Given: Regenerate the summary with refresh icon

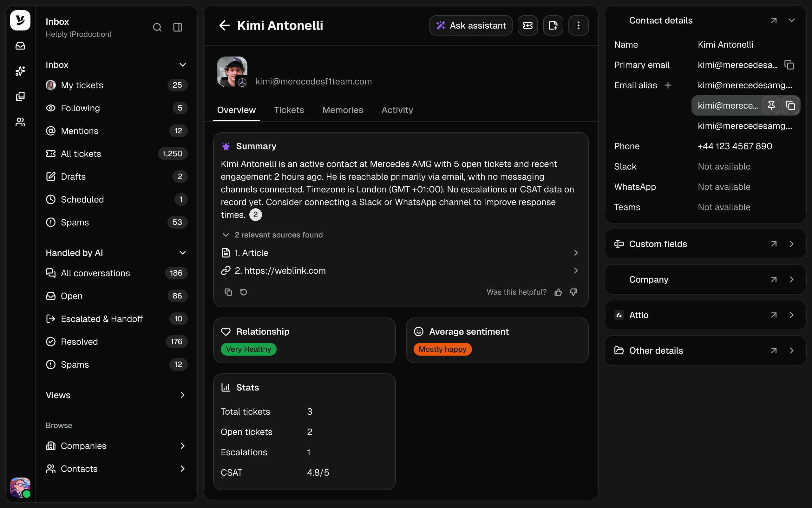Looking at the screenshot, I should tap(244, 292).
